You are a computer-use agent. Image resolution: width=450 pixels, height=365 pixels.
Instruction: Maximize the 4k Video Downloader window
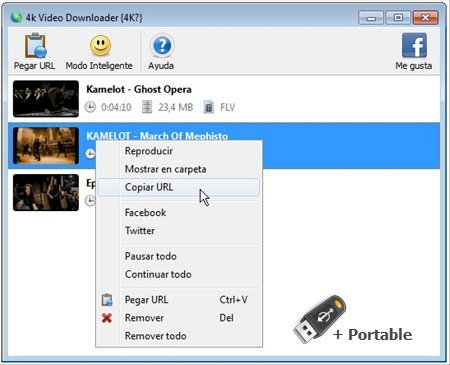pos(398,18)
